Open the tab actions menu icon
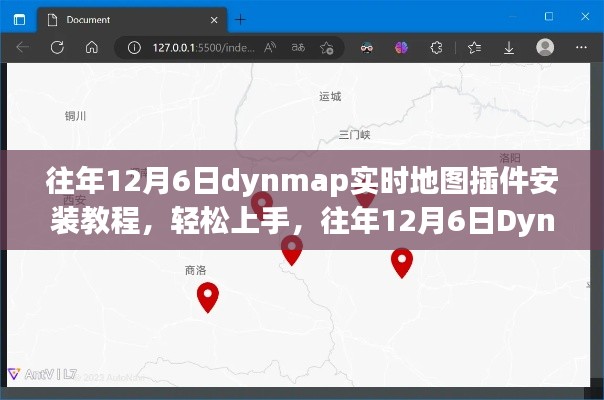Viewport: 604px width, 400px height. tap(20, 18)
